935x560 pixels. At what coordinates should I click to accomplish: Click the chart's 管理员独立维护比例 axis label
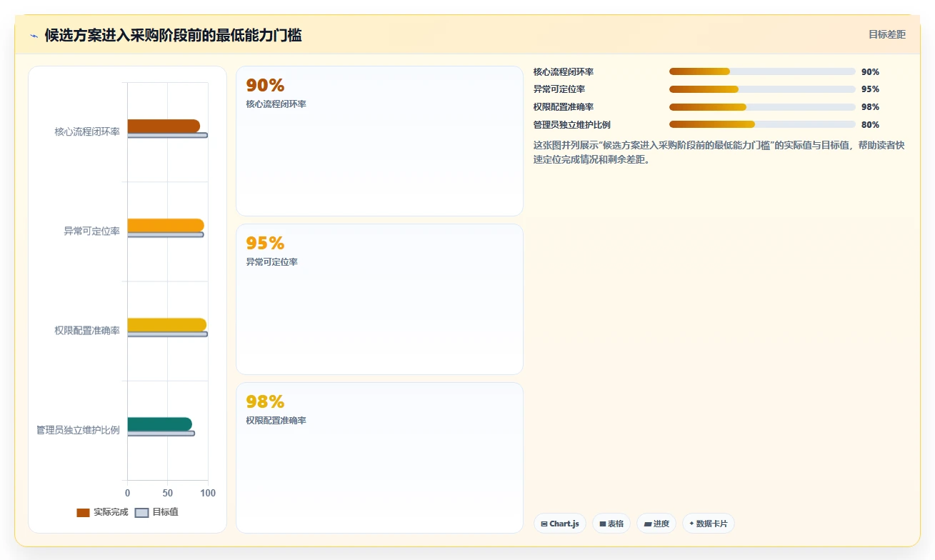[x=78, y=430]
